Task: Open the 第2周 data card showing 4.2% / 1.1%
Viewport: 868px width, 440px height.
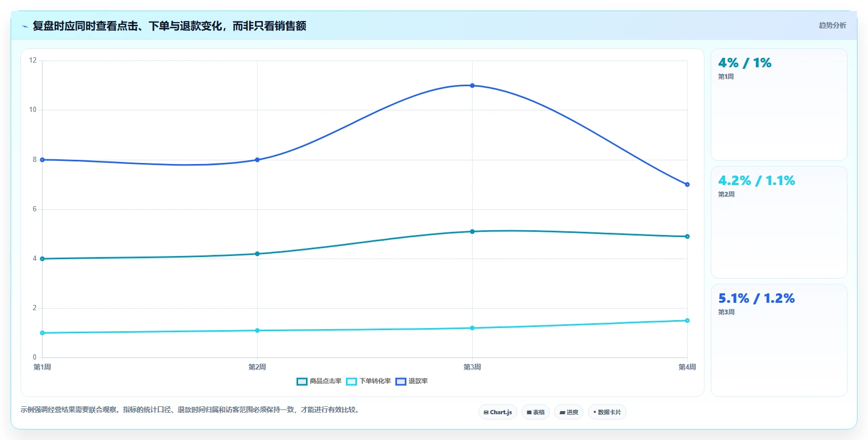Action: (779, 222)
